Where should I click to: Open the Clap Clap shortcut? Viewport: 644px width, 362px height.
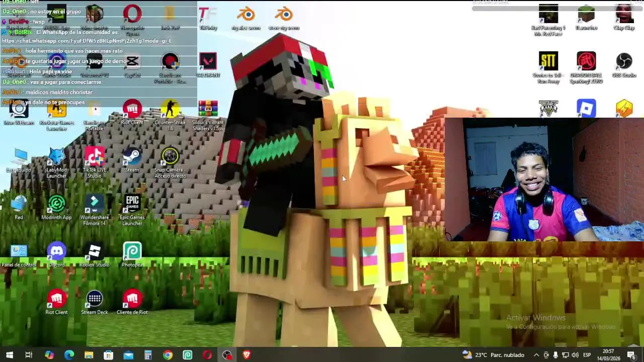[624, 18]
